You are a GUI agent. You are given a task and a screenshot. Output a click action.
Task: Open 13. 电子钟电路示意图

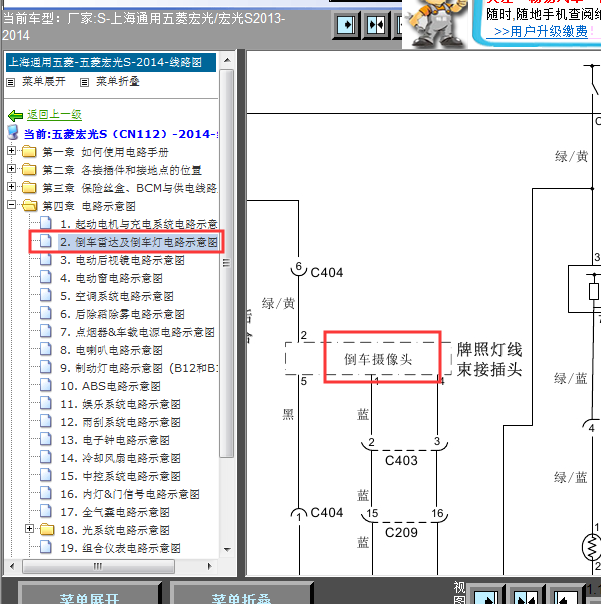pos(115,440)
